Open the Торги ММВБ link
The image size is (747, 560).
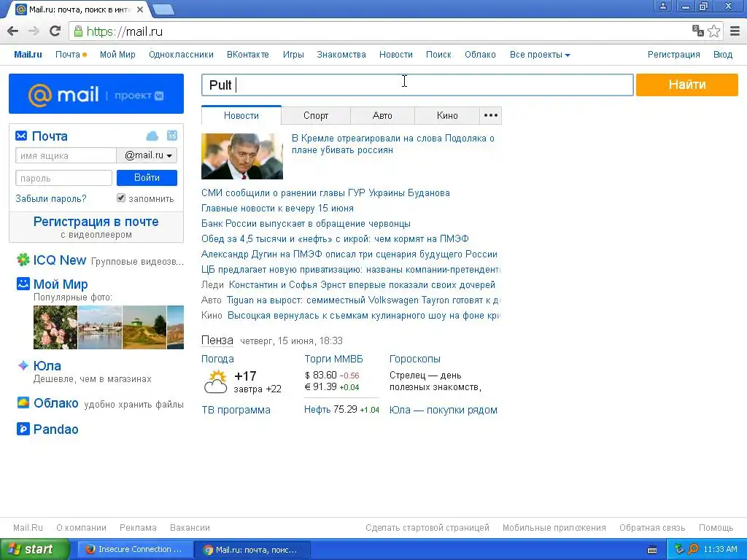(333, 359)
